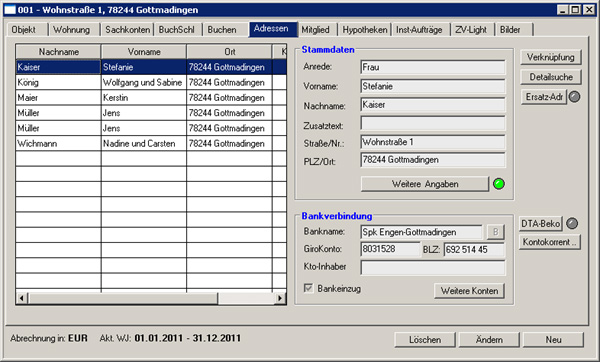Viewport: 600px width, 362px height.
Task: Open the Detailsuche search
Action: click(x=551, y=77)
